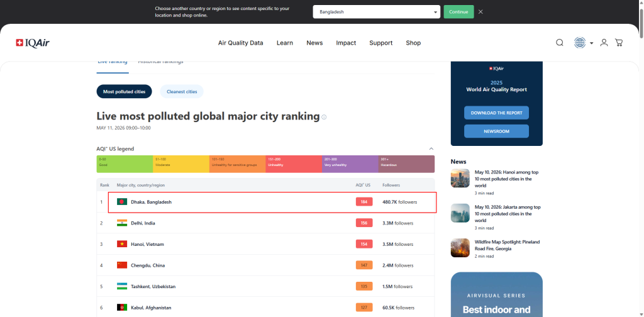Open the shopping cart icon
644x317 pixels.
pyautogui.click(x=619, y=43)
